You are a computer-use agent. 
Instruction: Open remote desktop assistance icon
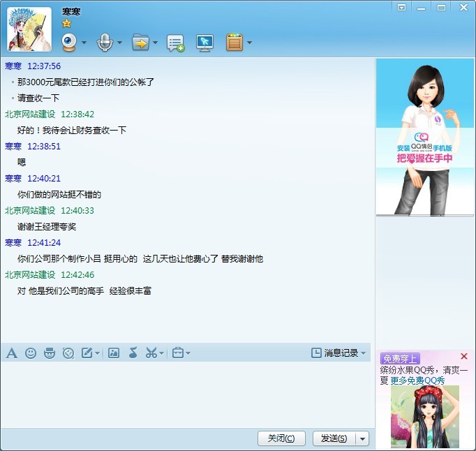204,43
